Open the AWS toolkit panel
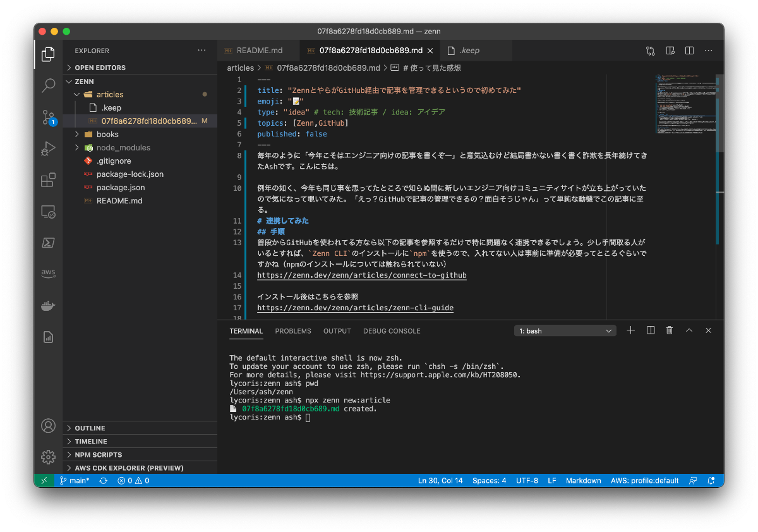Viewport: 758px width, 532px height. tap(48, 273)
